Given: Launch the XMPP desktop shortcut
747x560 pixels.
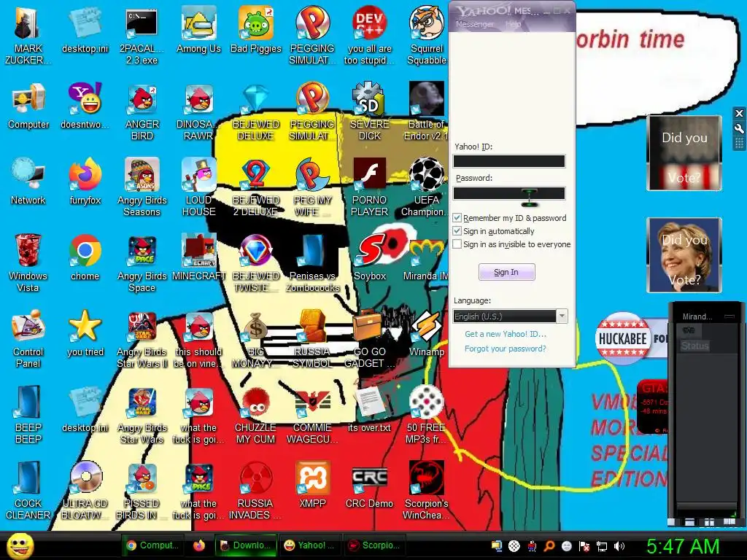Looking at the screenshot, I should pyautogui.click(x=312, y=484).
